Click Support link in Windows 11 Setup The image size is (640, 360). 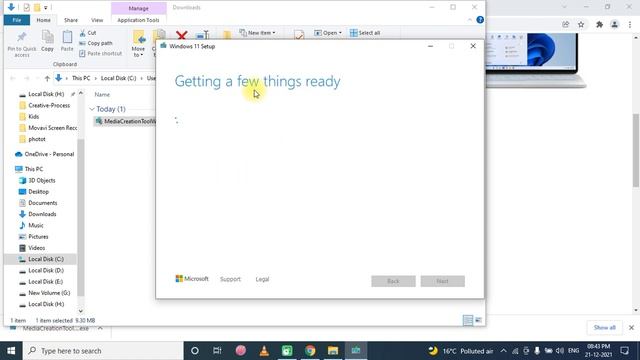pos(230,279)
